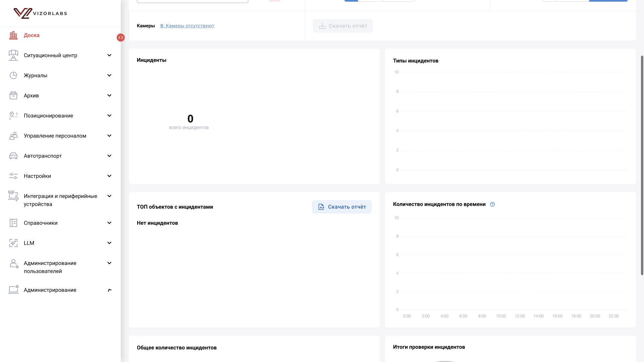Expand the Ситуационный центр chevron
644x362 pixels.
point(109,55)
